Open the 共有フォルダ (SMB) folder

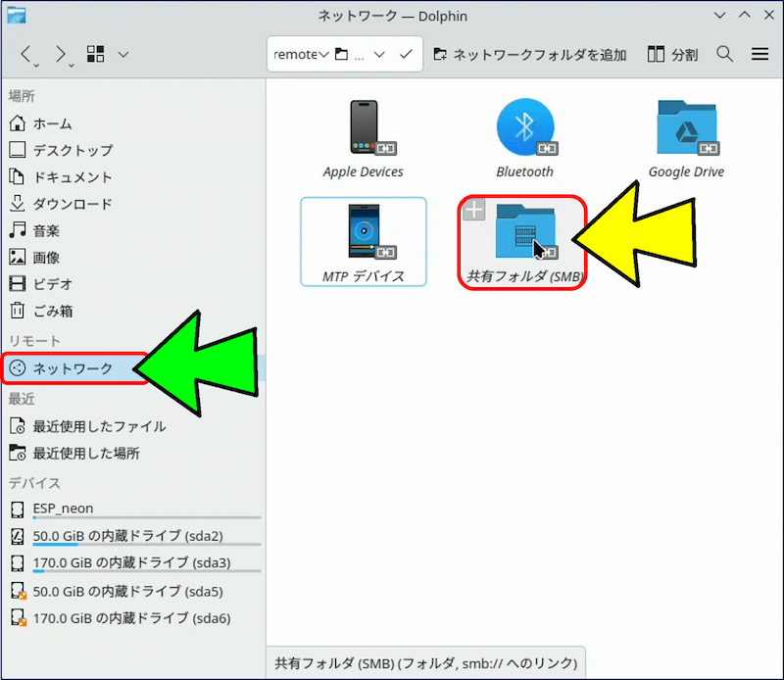click(522, 235)
